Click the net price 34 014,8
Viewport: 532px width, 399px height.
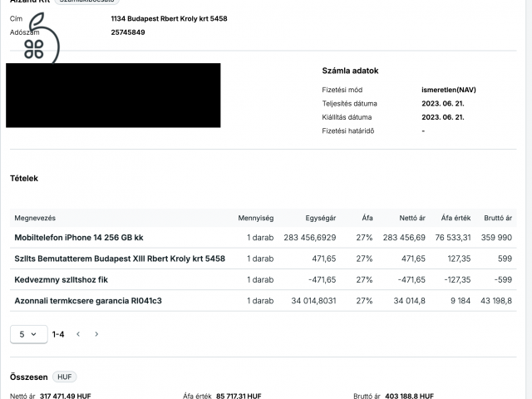[410, 301]
